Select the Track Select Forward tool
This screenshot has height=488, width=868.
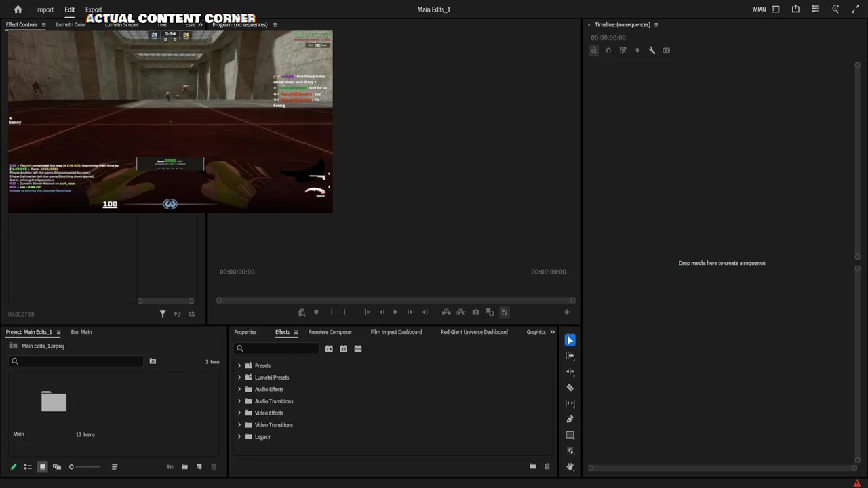click(x=570, y=356)
